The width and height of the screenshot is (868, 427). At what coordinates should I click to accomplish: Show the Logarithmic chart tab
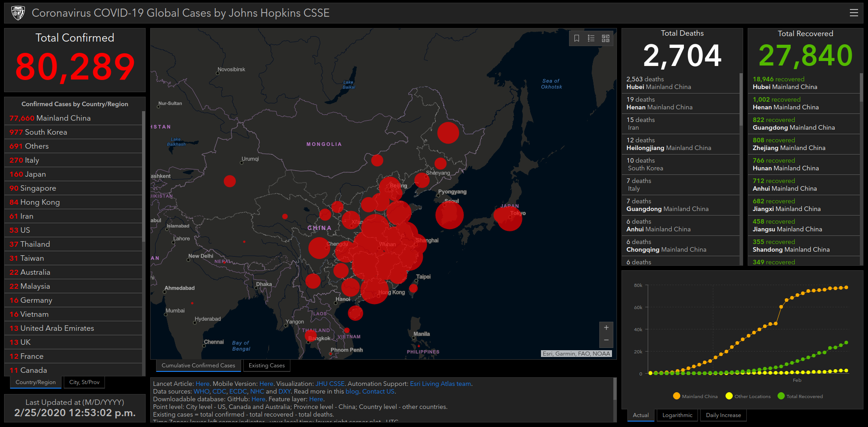point(677,415)
